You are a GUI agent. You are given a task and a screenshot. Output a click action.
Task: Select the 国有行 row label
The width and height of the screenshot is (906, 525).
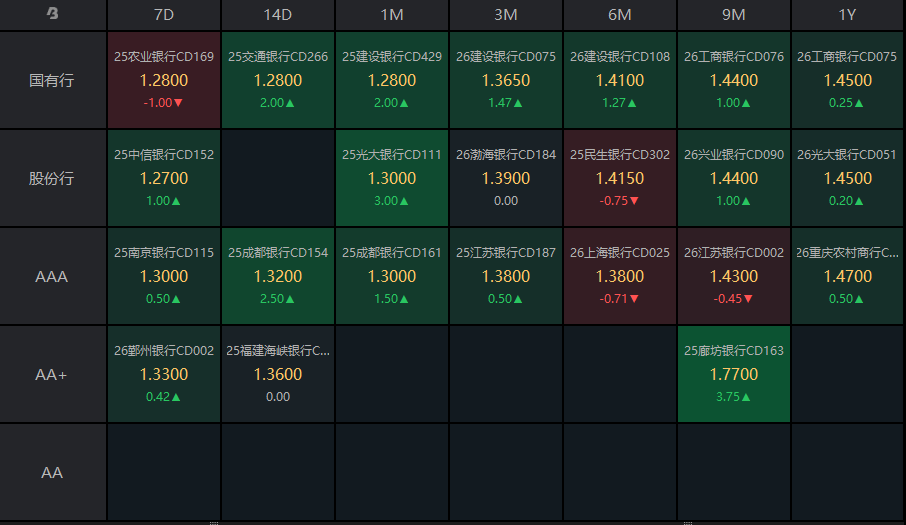pos(53,80)
